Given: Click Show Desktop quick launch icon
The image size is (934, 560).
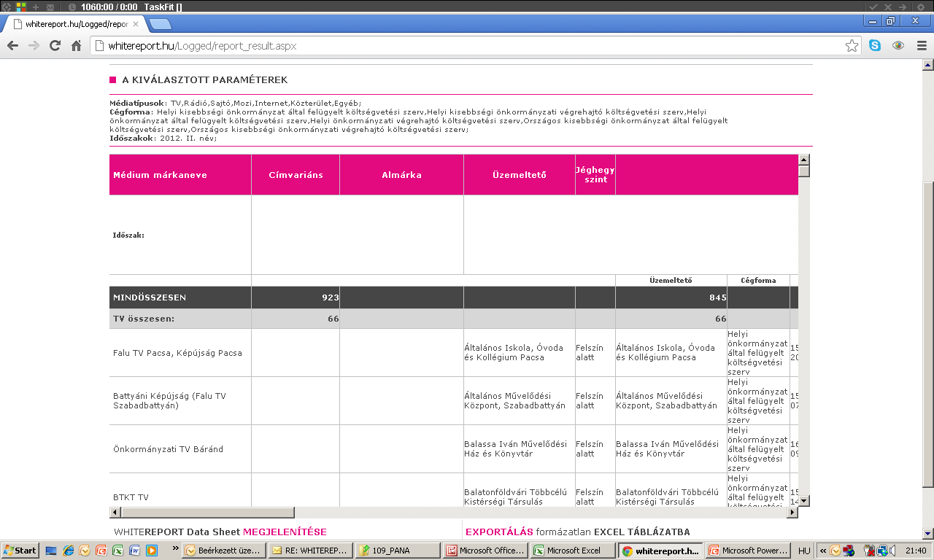Looking at the screenshot, I should click(x=51, y=551).
